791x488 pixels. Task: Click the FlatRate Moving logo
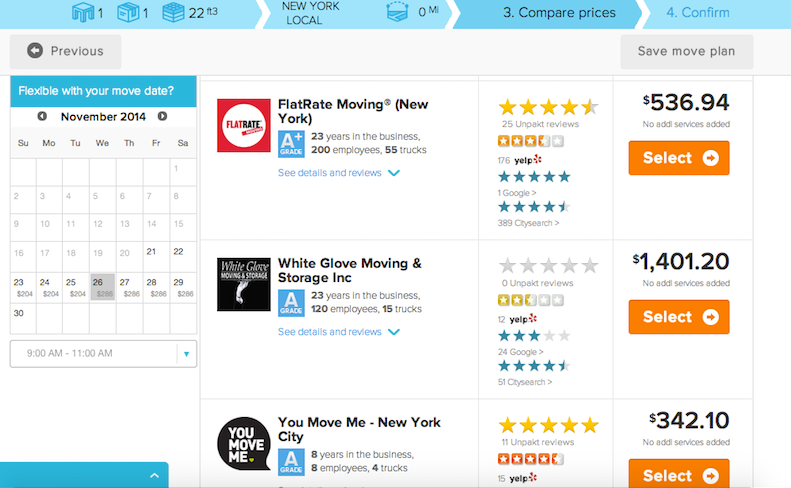coord(244,125)
